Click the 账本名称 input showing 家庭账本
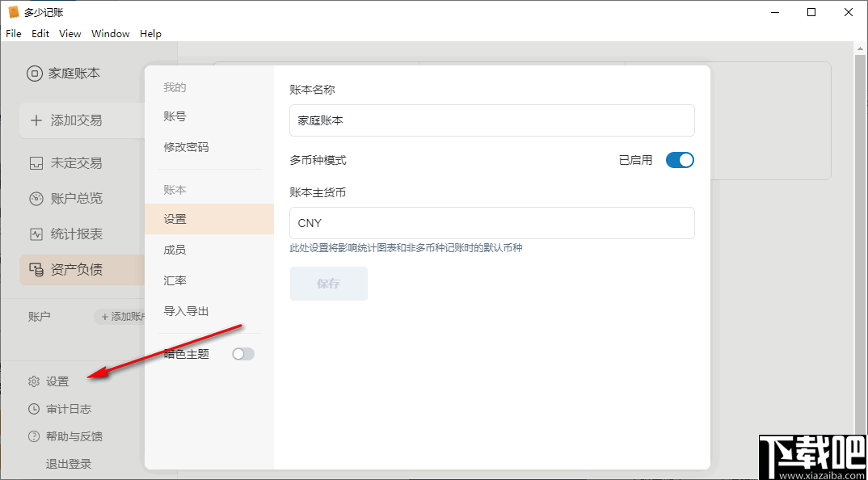Image resolution: width=868 pixels, height=480 pixels. coord(491,120)
